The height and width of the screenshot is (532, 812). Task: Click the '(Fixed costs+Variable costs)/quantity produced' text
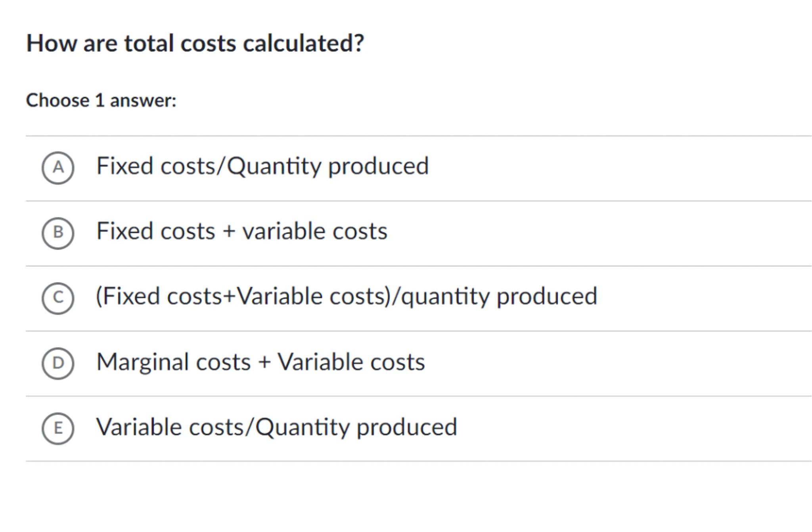(x=346, y=296)
